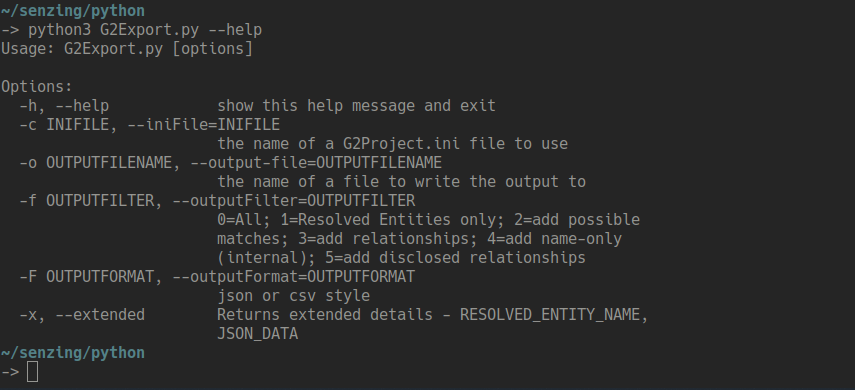
Task: Click the '-h, --help' option text
Action: [x=64, y=106]
